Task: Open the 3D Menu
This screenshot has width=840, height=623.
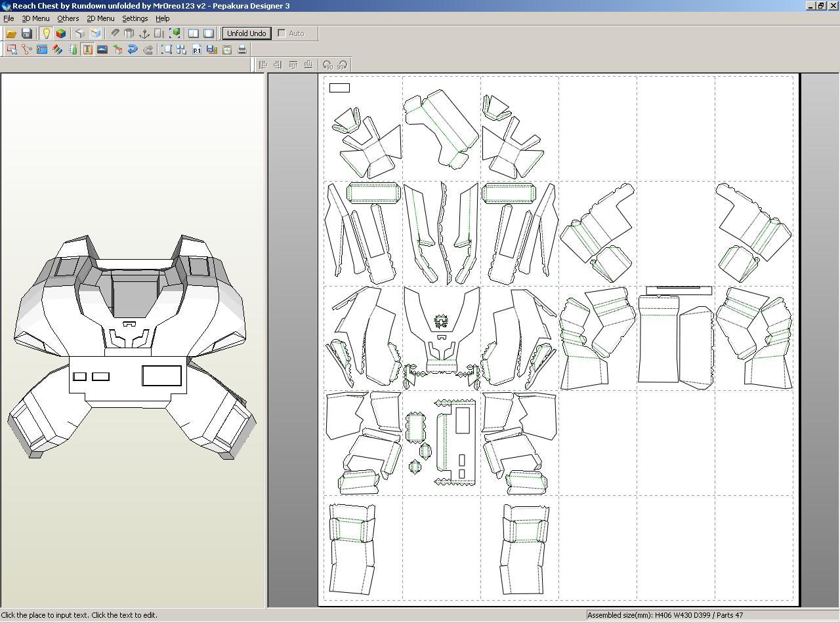Action: click(35, 18)
